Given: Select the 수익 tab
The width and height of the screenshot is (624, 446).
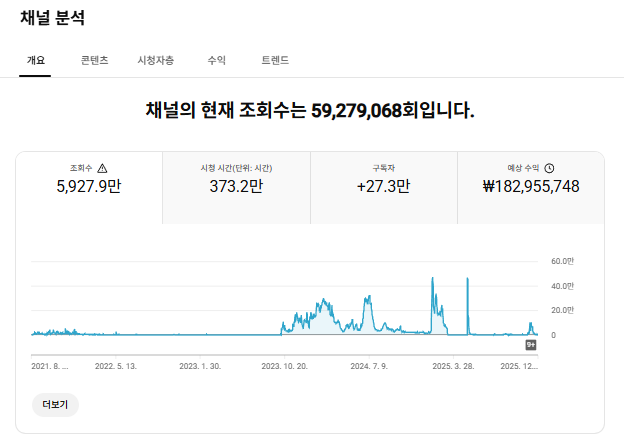Looking at the screenshot, I should 216,60.
